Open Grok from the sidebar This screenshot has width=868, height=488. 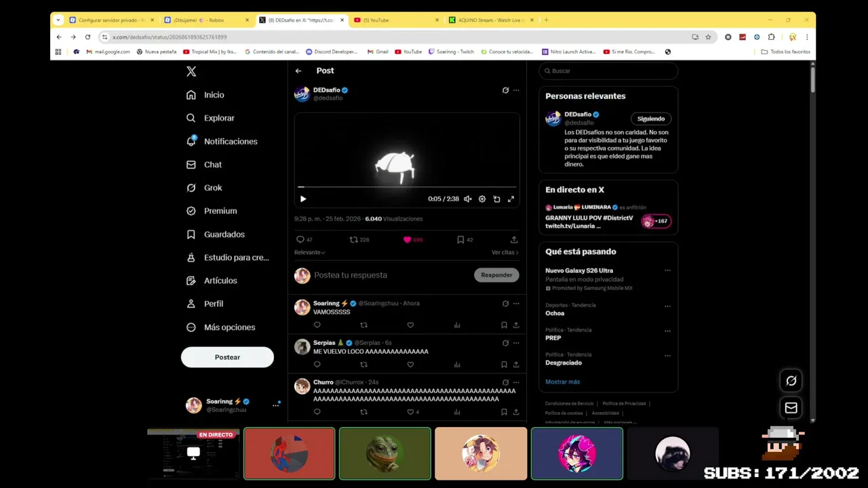(203, 188)
